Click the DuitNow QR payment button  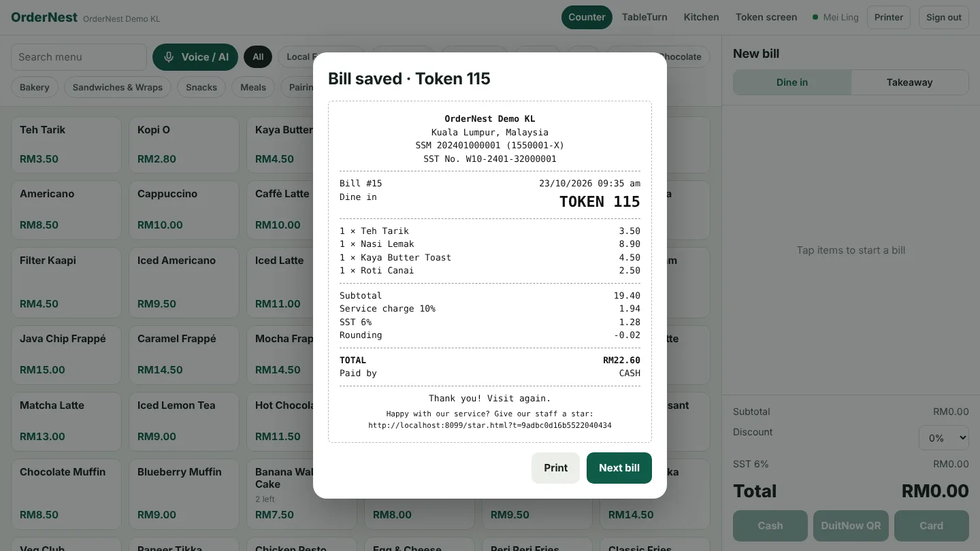(x=851, y=526)
